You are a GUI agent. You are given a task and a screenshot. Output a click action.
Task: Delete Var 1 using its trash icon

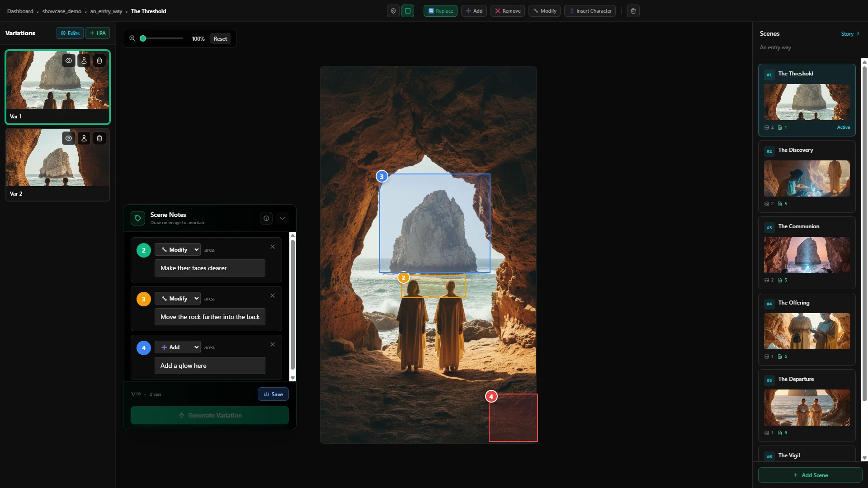99,61
